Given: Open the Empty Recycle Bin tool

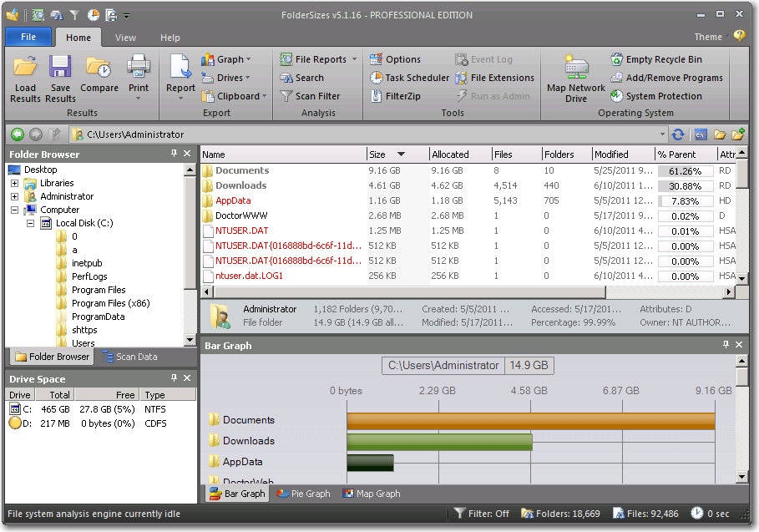Looking at the screenshot, I should click(x=662, y=58).
